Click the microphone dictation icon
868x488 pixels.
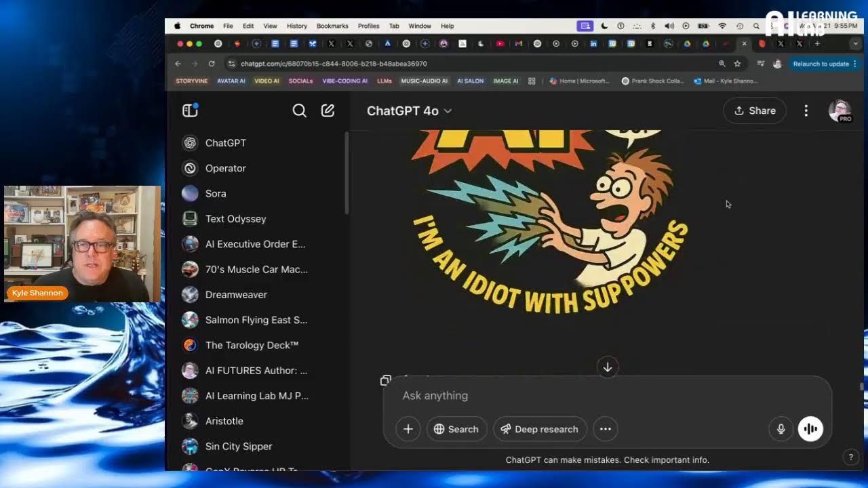tap(781, 429)
